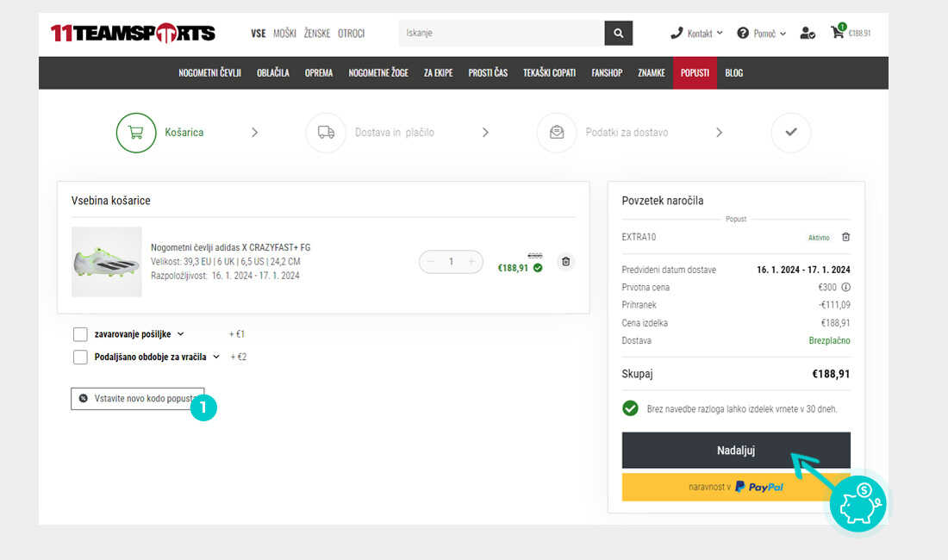Image resolution: width=948 pixels, height=560 pixels.
Task: Click the Skupaj total €188,91
Action: pos(831,374)
